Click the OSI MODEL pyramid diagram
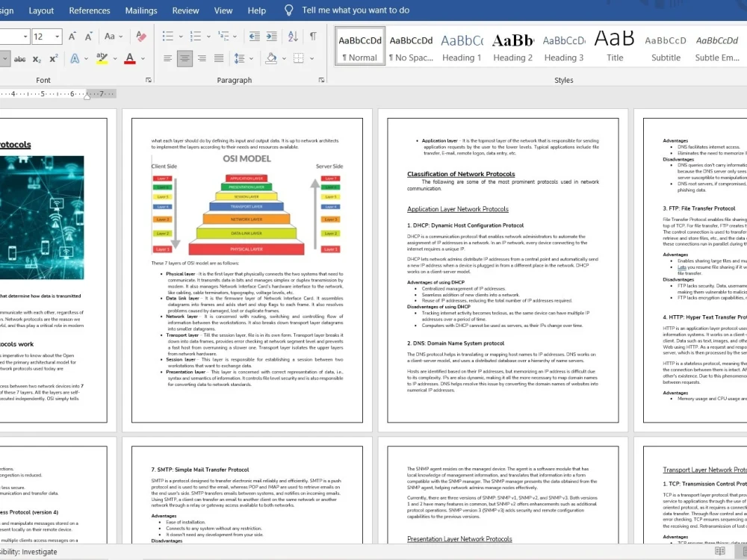The width and height of the screenshot is (747, 560). (x=247, y=205)
